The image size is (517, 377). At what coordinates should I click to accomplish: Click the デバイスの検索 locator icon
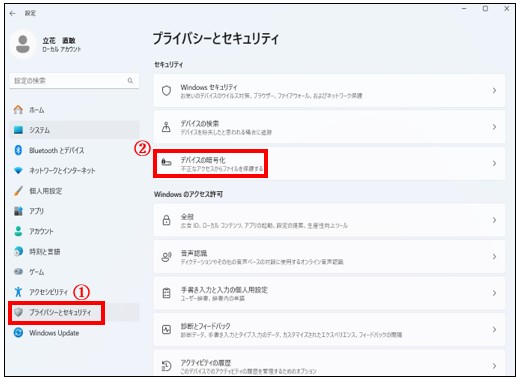pos(166,127)
